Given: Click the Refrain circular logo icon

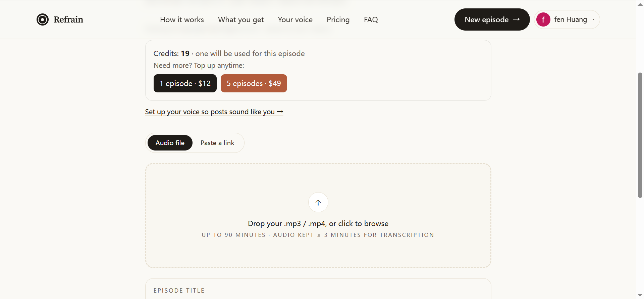Looking at the screenshot, I should pyautogui.click(x=43, y=19).
